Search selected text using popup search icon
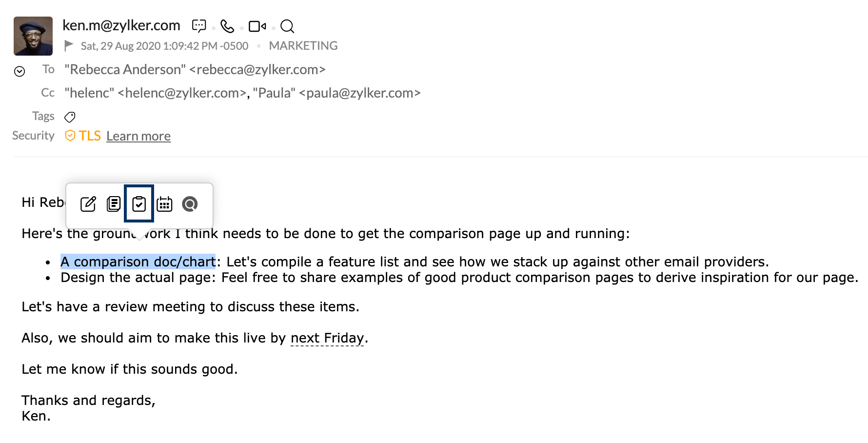The image size is (868, 443). (190, 204)
